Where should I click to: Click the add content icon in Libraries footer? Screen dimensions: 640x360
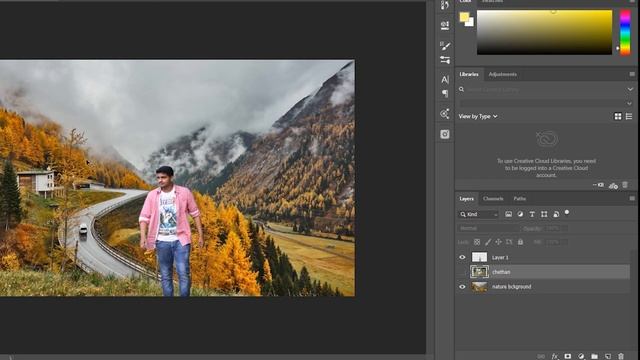(599, 185)
